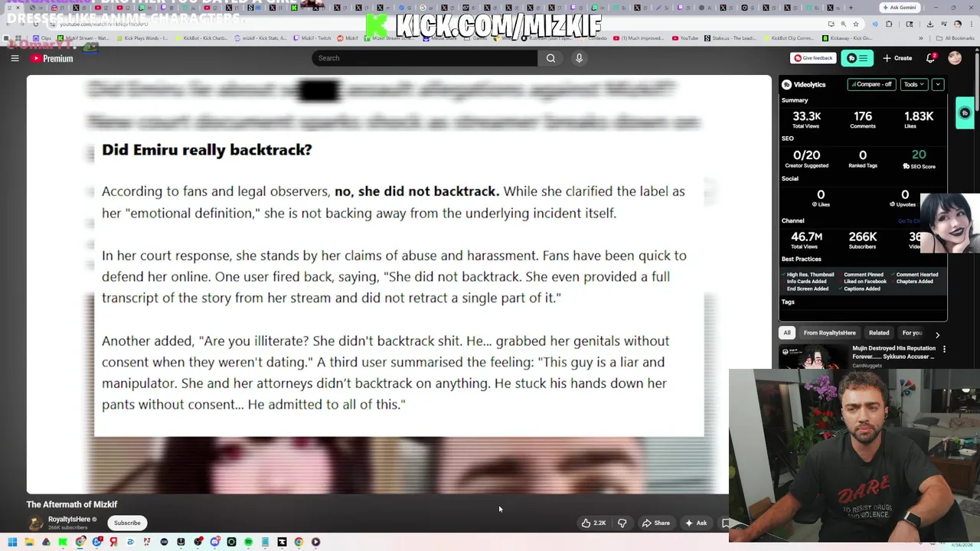Click the teal TubeBuddy side tab
Image resolution: width=980 pixels, height=551 pixels.
tap(965, 113)
